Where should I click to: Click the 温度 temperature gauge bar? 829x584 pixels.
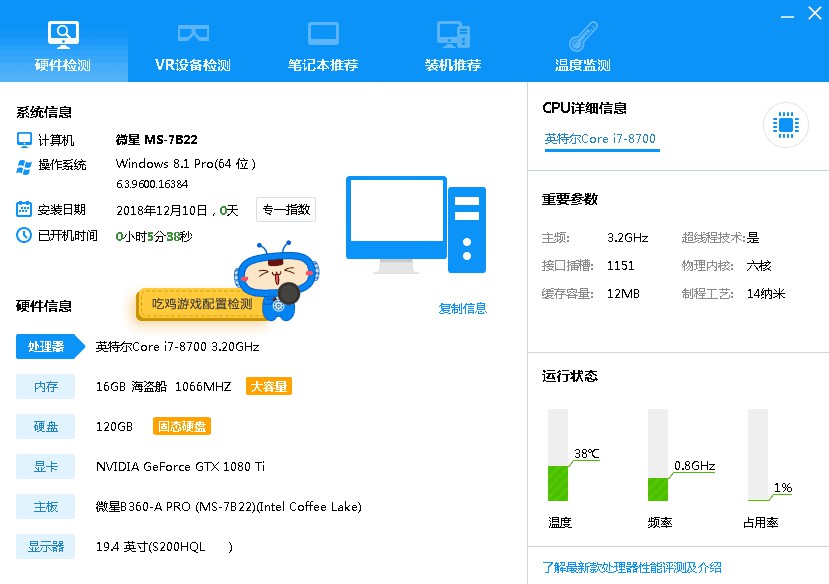558,455
